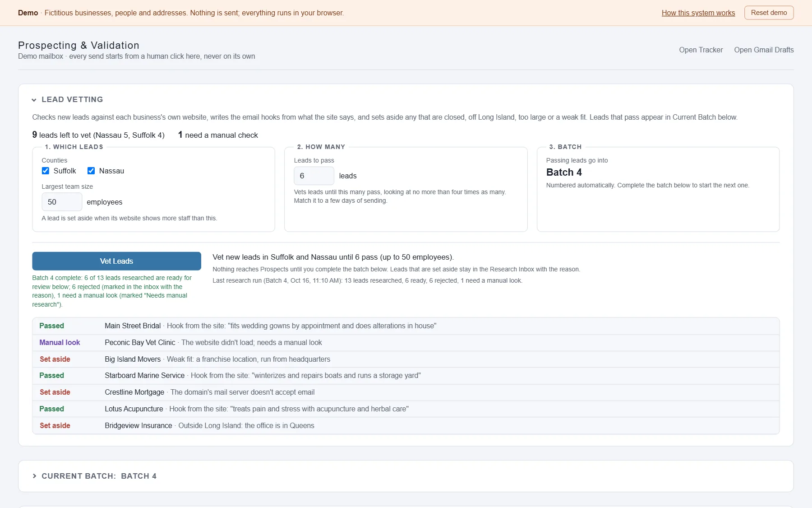Screen dimensions: 812x508
Task: Select the Peconic Bay Vet Clinic row
Action: tap(406, 343)
